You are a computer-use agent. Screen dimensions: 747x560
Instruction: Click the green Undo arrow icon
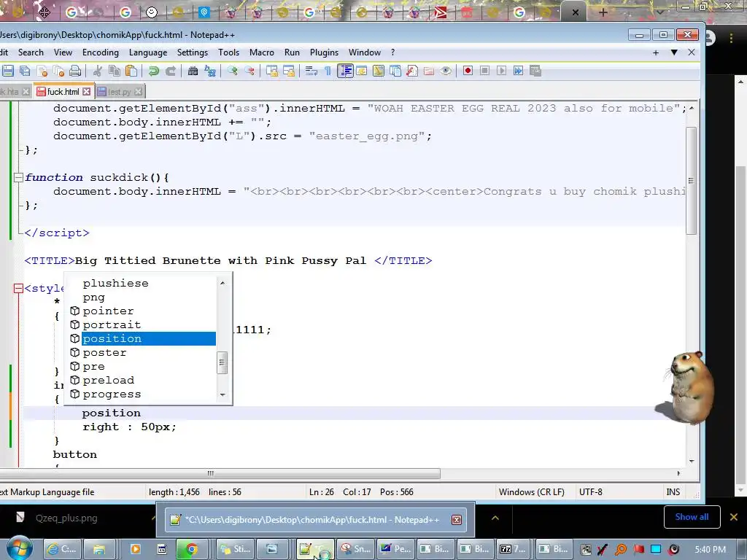click(x=153, y=71)
